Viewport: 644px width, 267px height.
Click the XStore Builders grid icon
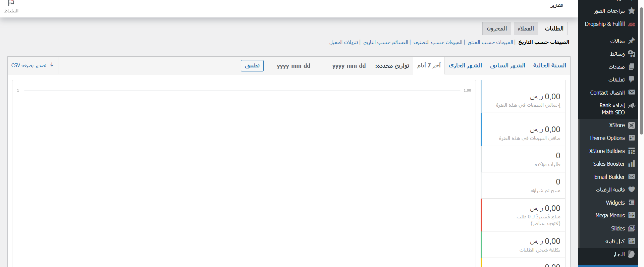pyautogui.click(x=632, y=151)
